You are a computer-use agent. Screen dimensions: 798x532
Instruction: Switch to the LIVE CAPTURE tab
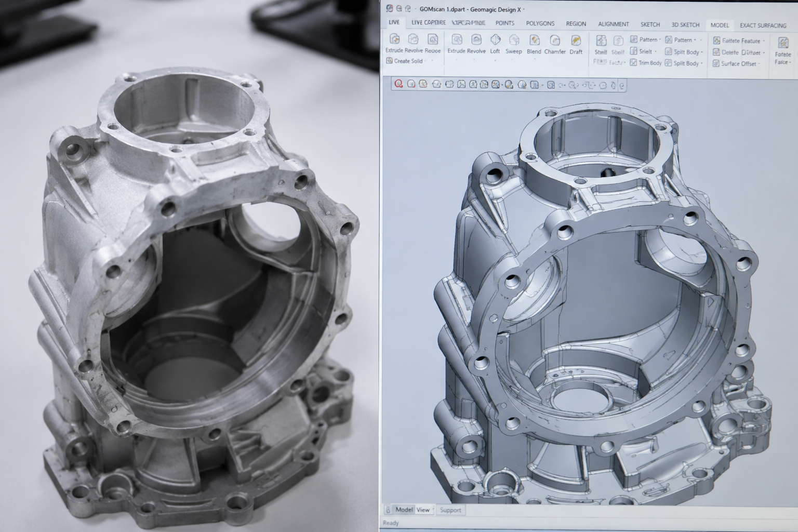[429, 22]
